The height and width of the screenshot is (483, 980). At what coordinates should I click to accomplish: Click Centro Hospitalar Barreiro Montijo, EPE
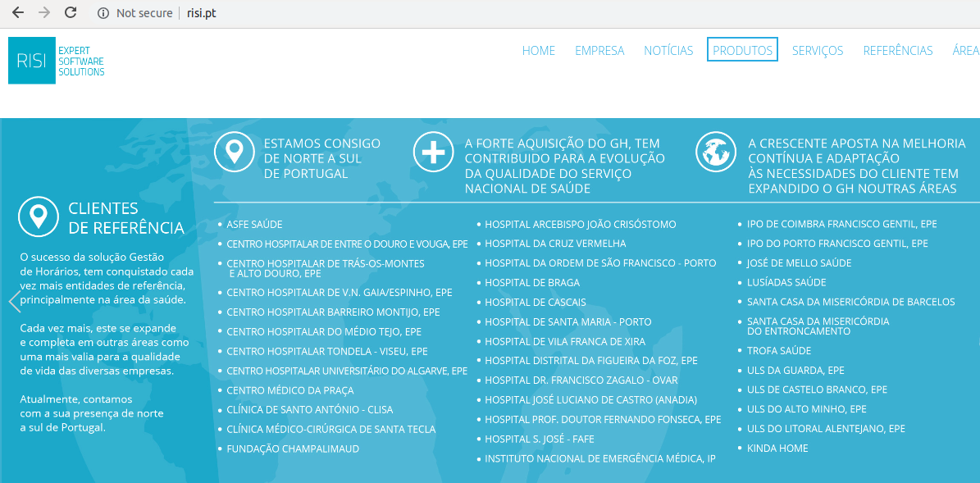click(x=333, y=312)
